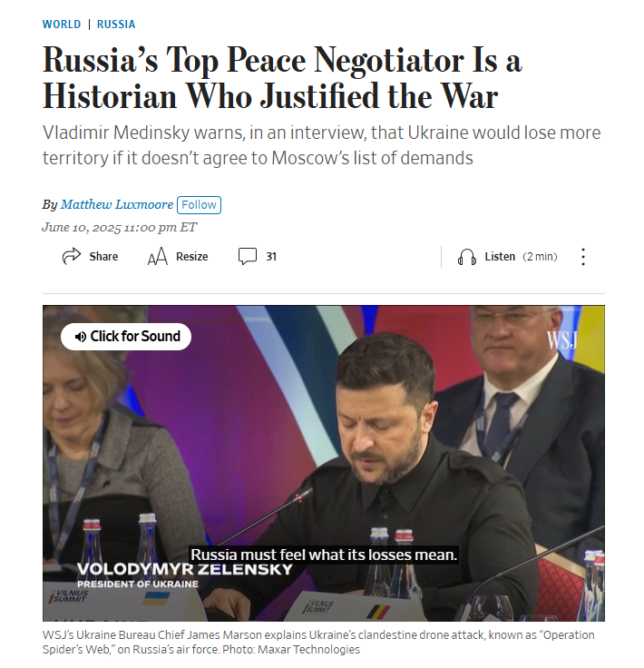Image resolution: width=644 pixels, height=668 pixels.
Task: Click the article headline text
Action: click(282, 78)
